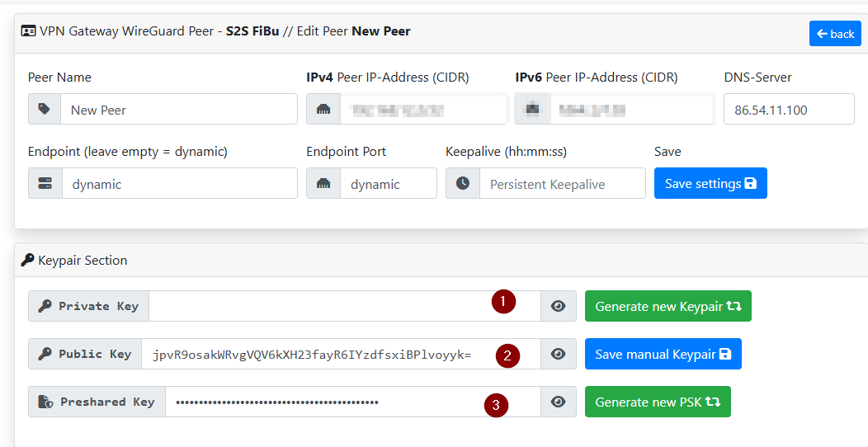Click the clock icon beside Keepalive field

click(463, 184)
